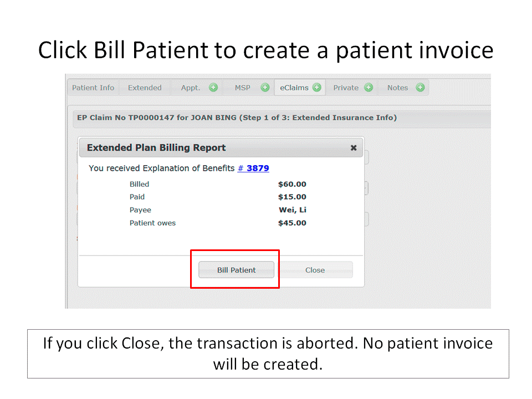This screenshot has width=532, height=399.
Task: Click the Payee name Wei, Li
Action: point(293,210)
